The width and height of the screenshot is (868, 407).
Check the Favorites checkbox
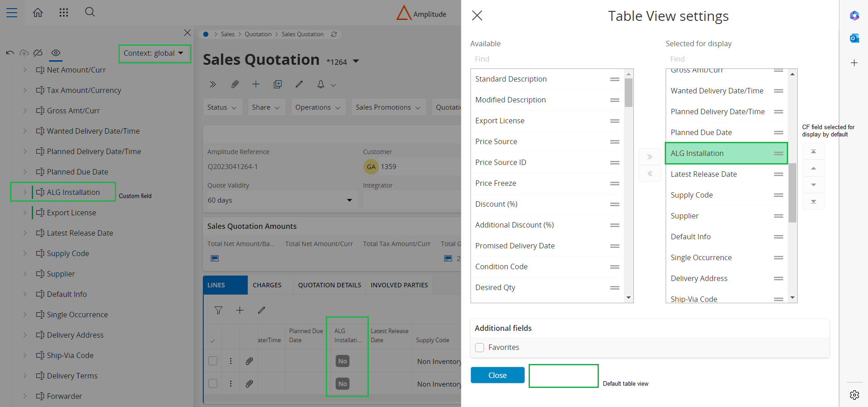coord(480,348)
